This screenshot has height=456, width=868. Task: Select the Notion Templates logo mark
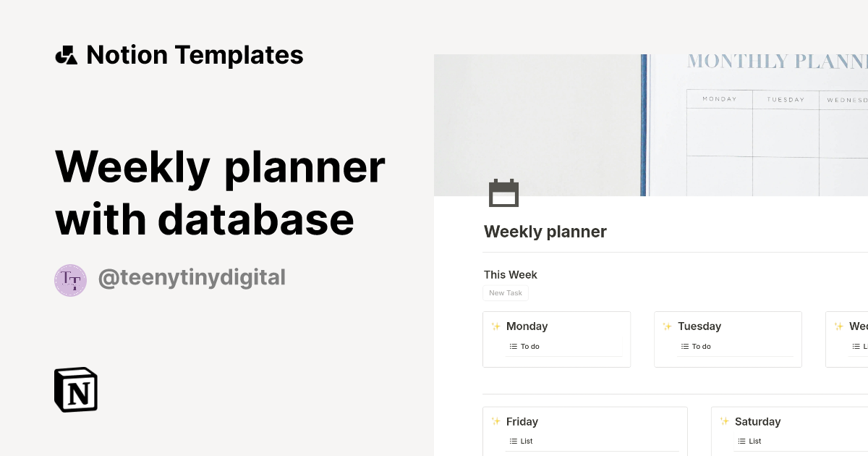coord(66,54)
